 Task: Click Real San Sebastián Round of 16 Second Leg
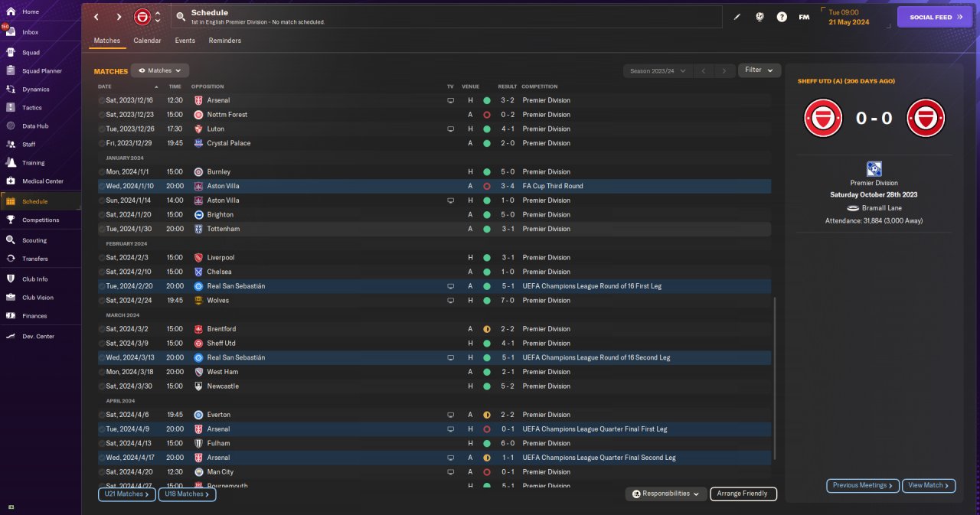434,357
